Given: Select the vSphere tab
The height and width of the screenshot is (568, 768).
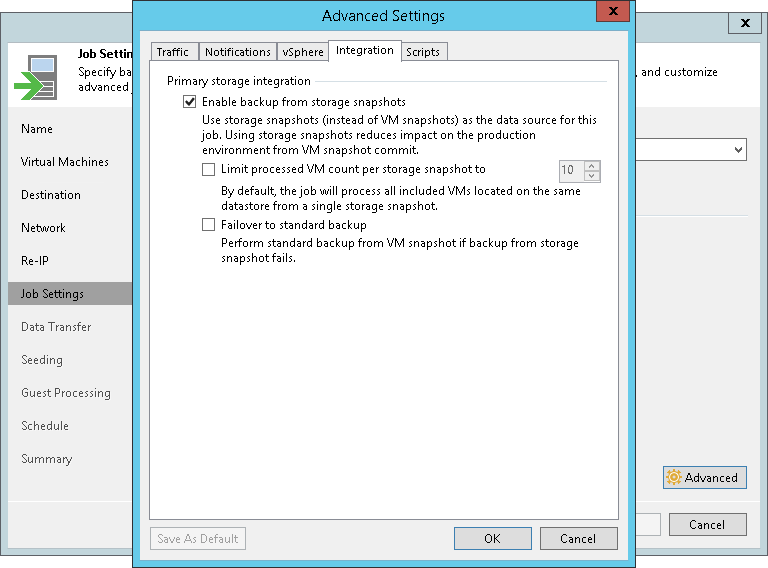Looking at the screenshot, I should click(303, 52).
